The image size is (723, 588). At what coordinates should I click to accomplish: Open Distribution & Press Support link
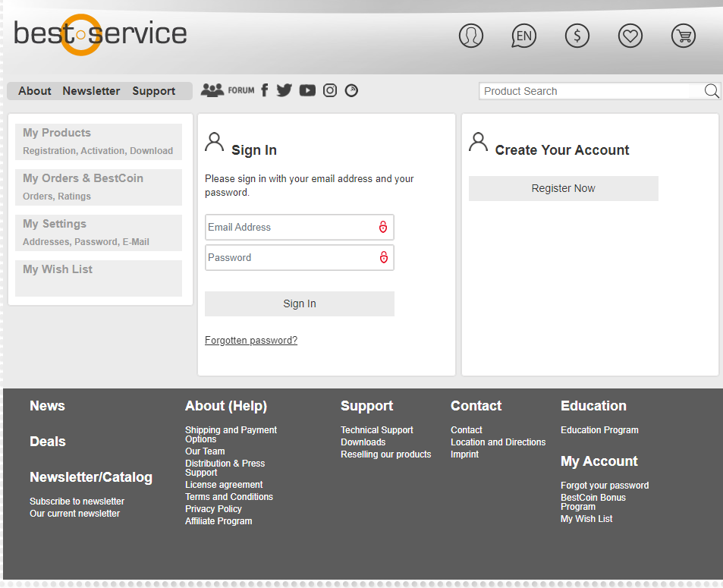(x=225, y=467)
